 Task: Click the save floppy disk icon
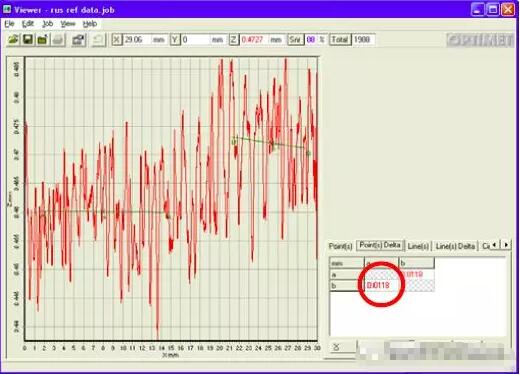(x=28, y=40)
